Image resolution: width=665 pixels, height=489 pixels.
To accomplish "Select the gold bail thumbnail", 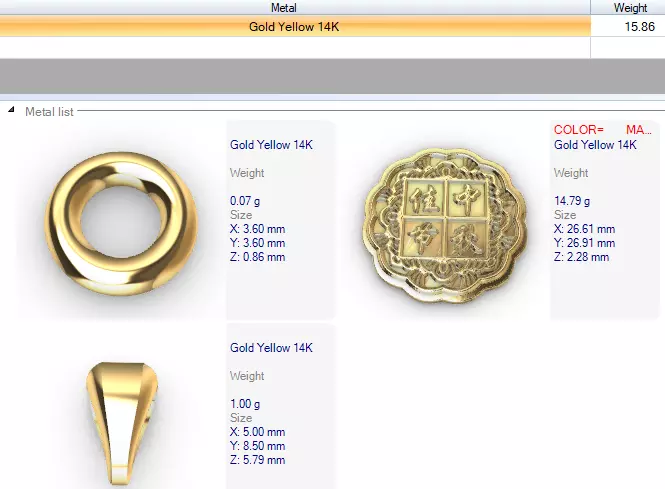I will click(x=122, y=423).
